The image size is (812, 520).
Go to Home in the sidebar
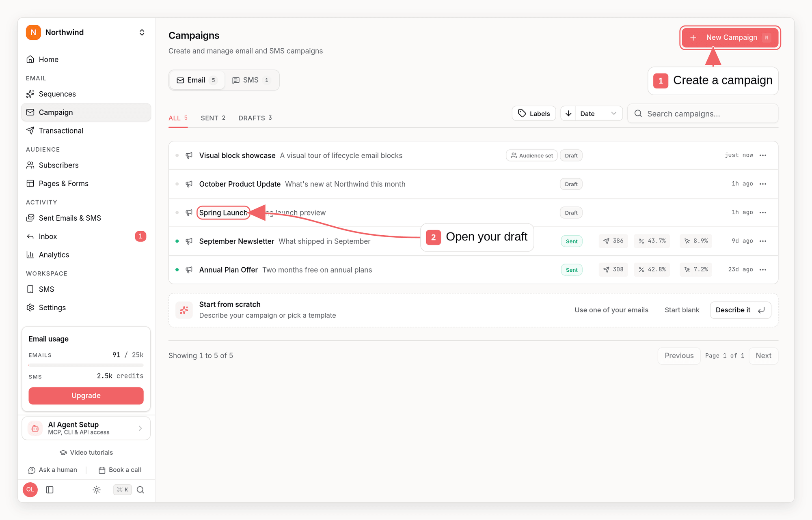pos(86,60)
